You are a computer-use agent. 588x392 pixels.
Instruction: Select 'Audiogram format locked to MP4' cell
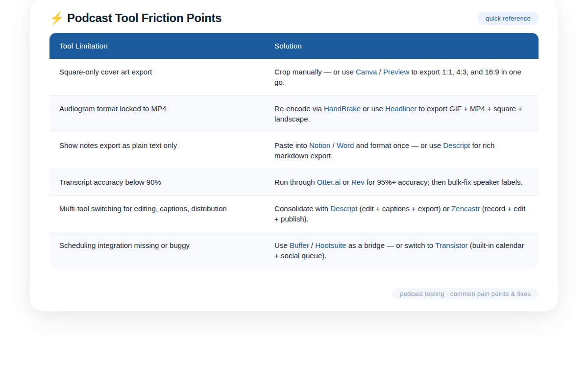point(157,114)
